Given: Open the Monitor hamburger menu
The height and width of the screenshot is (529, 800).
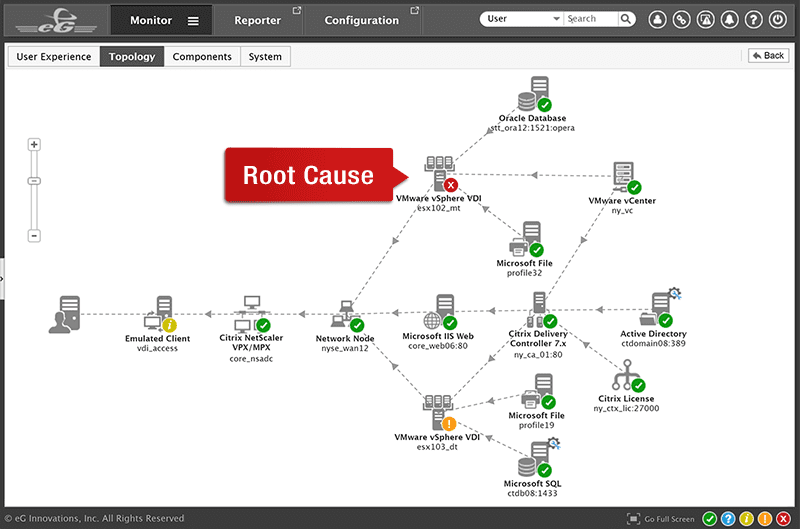Looking at the screenshot, I should tap(193, 21).
